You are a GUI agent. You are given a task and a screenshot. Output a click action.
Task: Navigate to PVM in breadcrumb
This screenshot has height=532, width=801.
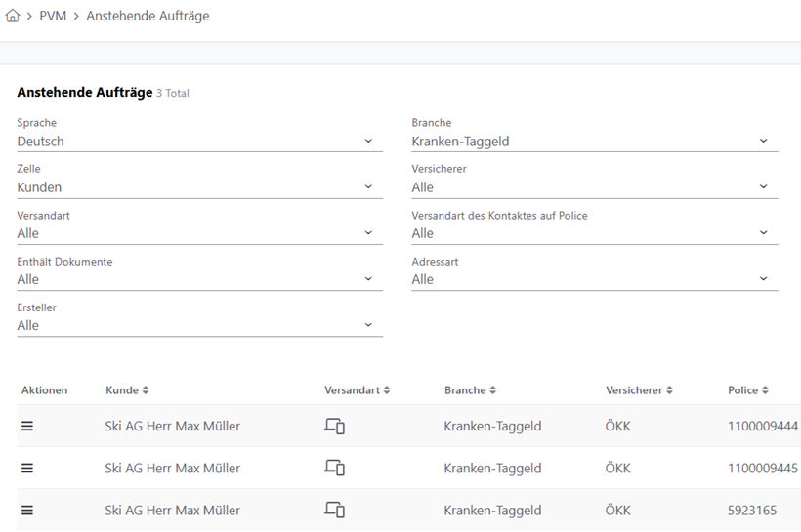coord(53,16)
